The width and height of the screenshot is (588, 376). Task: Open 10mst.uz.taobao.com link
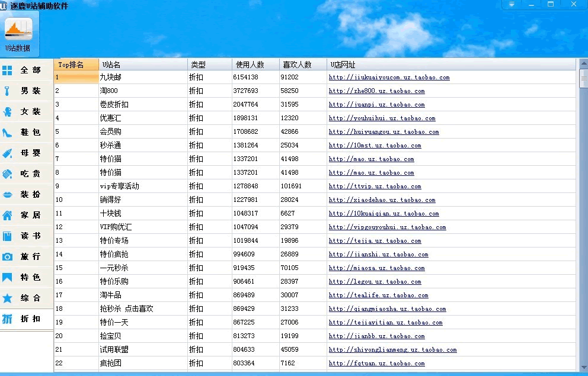[375, 145]
